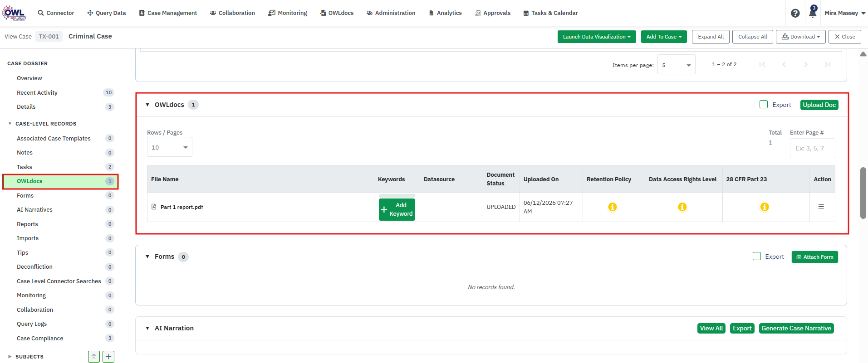Collapse the OWLdocs section triangle
This screenshot has height=363, width=868.
tap(147, 105)
